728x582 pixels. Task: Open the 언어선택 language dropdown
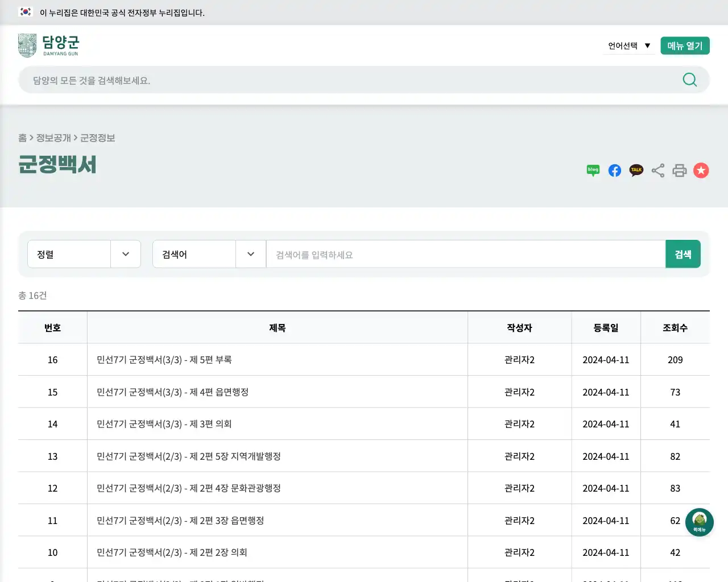628,45
